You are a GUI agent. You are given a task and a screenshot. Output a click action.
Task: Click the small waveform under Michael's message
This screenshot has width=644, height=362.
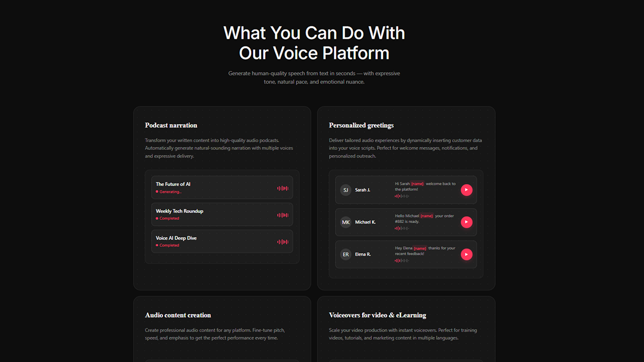(401, 228)
